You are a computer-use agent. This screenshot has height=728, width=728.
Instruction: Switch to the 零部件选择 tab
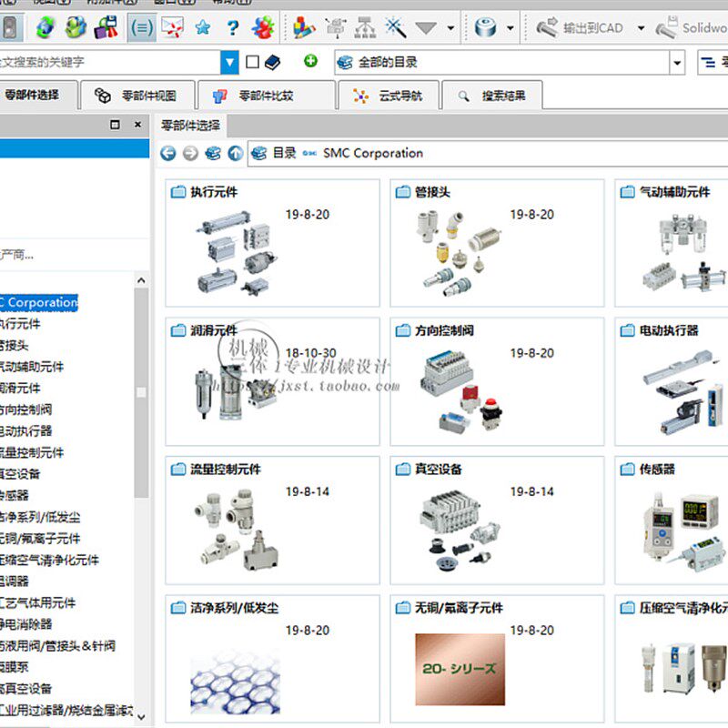point(38,96)
